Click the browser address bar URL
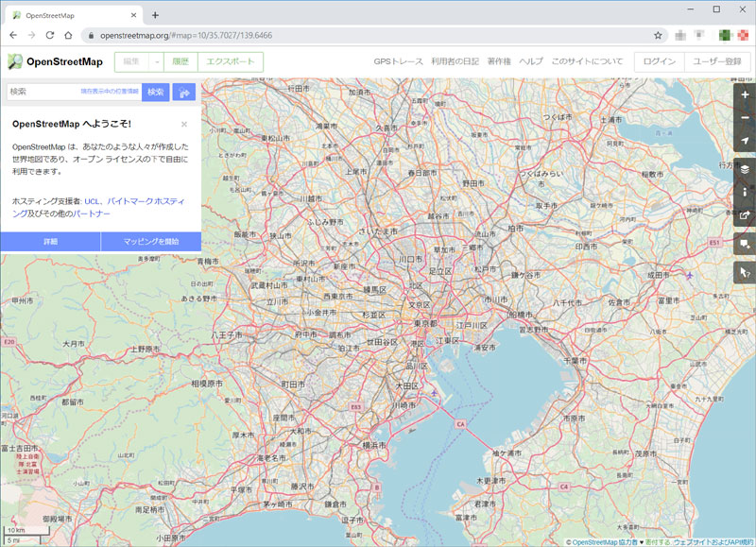Image resolution: width=756 pixels, height=547 pixels. [x=186, y=35]
